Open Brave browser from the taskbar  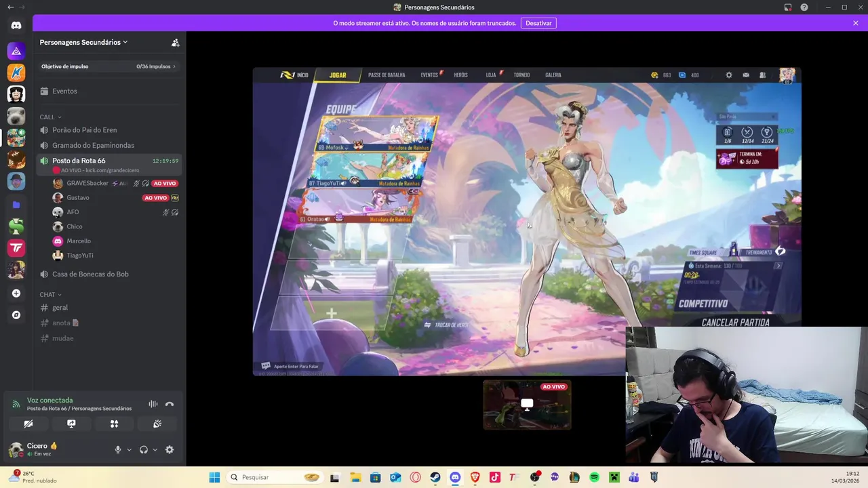click(x=475, y=477)
